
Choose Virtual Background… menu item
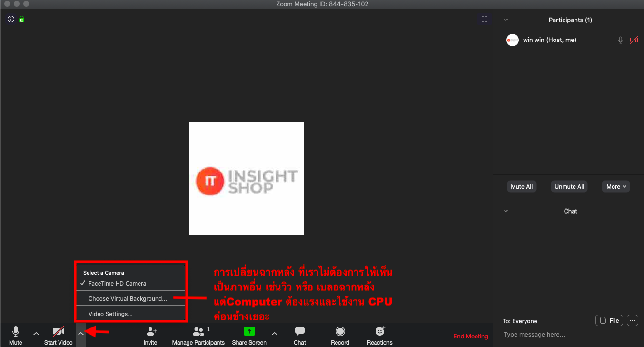click(130, 299)
